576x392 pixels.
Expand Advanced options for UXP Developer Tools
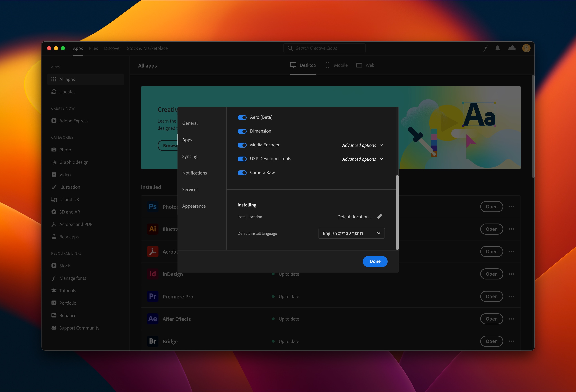point(362,159)
